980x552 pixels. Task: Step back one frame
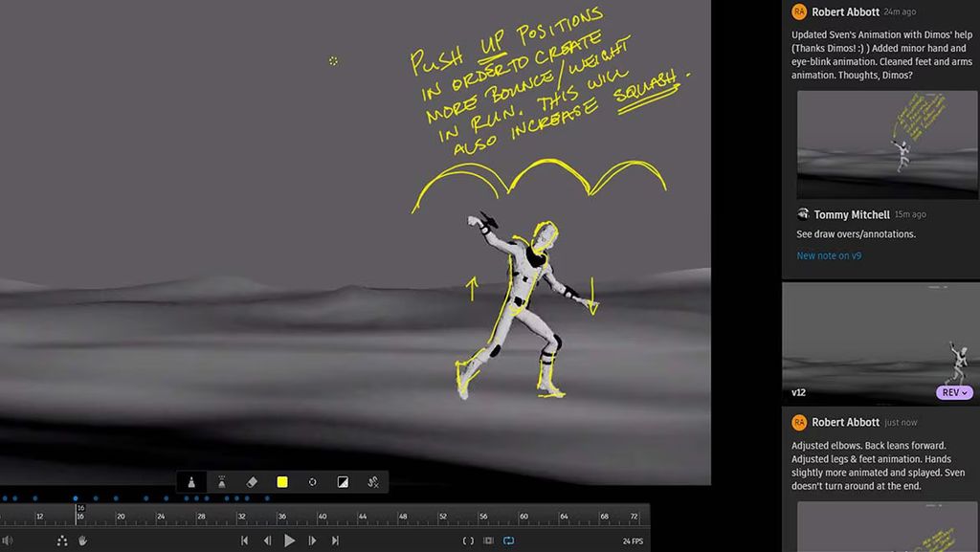268,541
